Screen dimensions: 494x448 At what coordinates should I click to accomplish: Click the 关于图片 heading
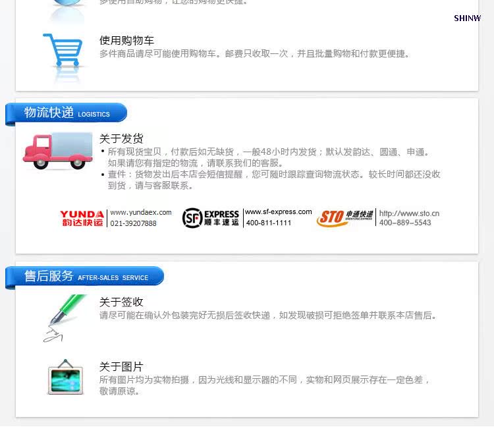click(121, 366)
